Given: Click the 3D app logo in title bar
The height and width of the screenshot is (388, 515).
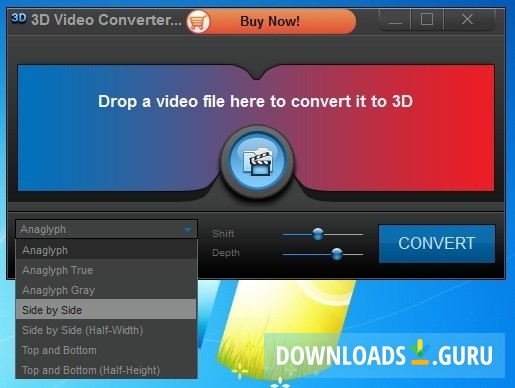Looking at the screenshot, I should coord(19,18).
